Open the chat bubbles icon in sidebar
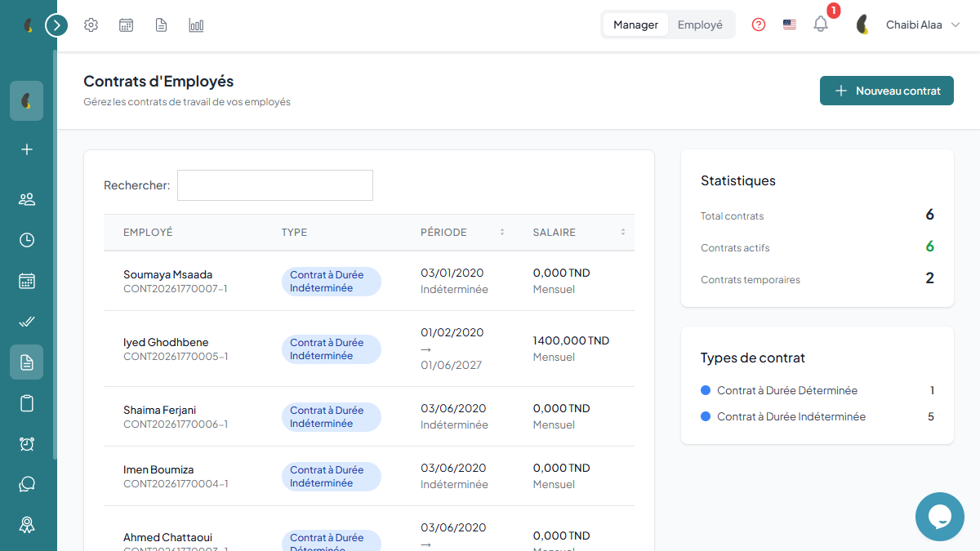Image resolution: width=980 pixels, height=551 pixels. point(27,484)
